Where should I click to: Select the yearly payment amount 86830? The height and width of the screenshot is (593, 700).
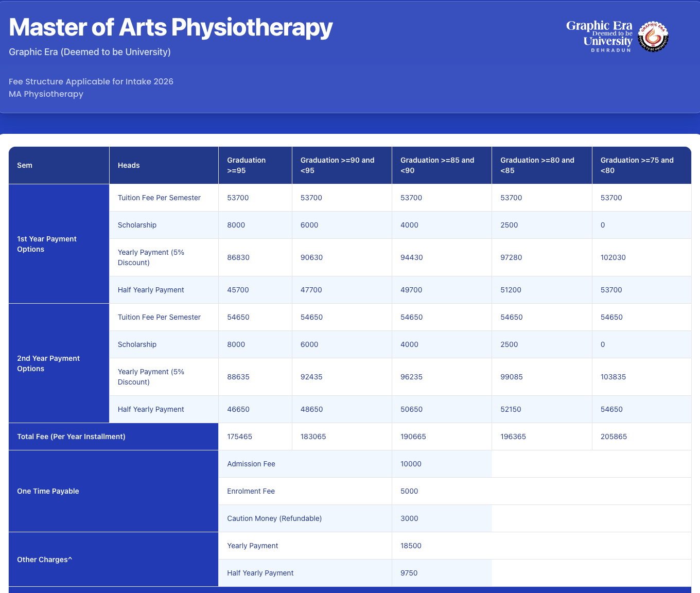pyautogui.click(x=238, y=257)
